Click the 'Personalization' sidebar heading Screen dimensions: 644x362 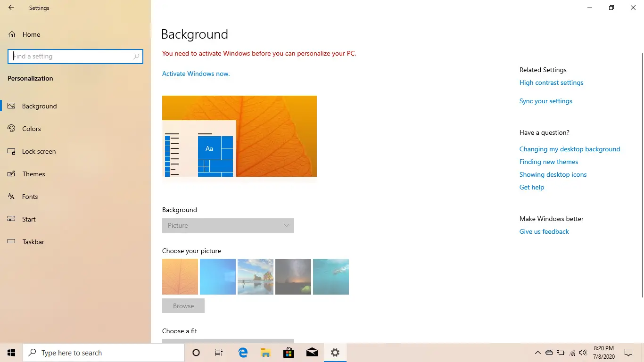[30, 78]
